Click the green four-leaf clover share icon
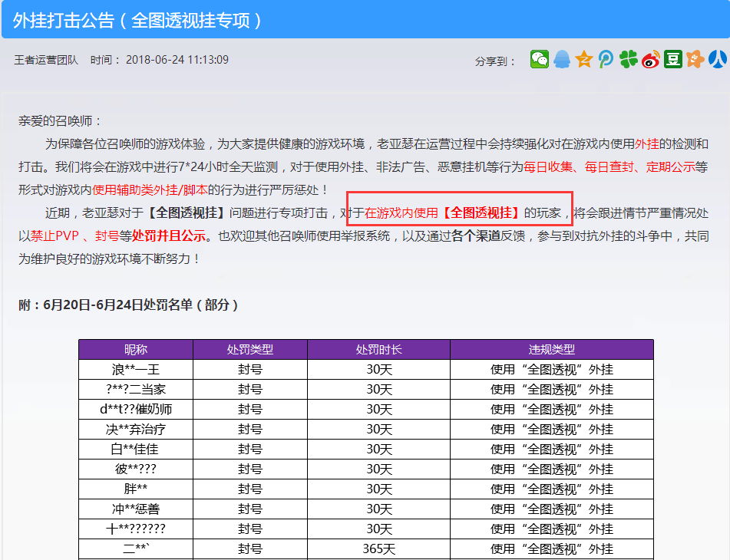Viewport: 730px width, 560px height. point(629,60)
